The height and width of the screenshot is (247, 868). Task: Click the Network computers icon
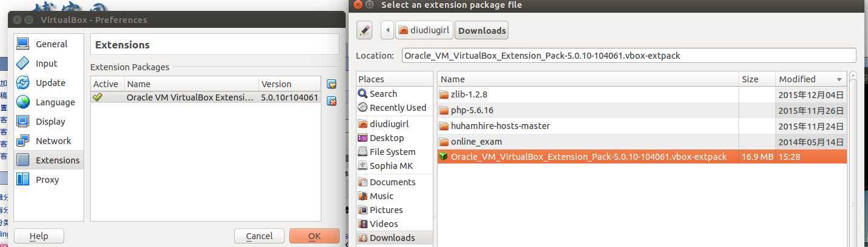click(23, 140)
